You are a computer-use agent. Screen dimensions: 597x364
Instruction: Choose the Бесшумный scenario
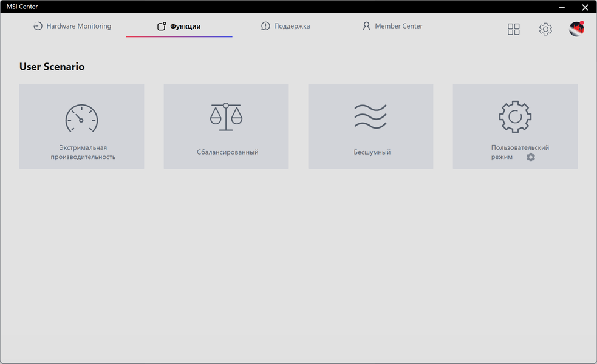370,126
